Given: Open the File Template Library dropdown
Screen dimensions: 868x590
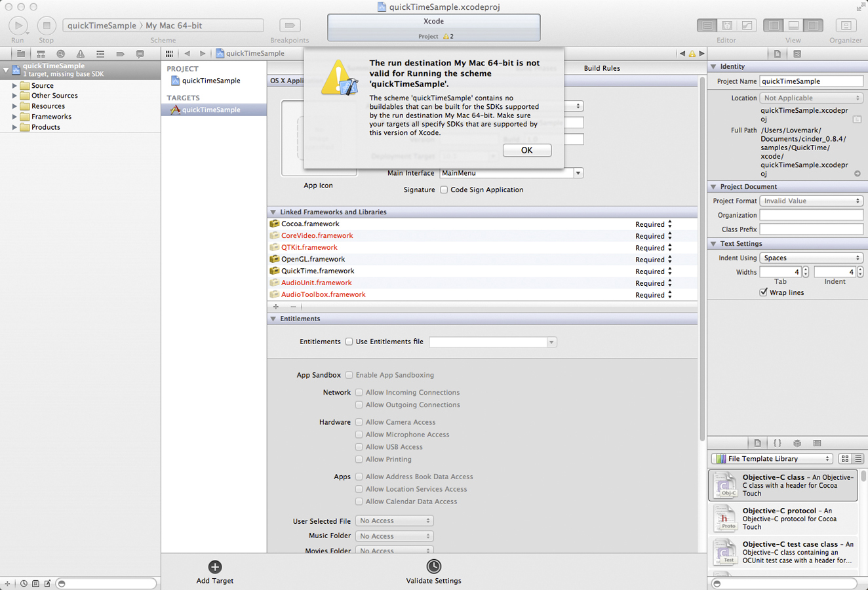Looking at the screenshot, I should (x=772, y=459).
